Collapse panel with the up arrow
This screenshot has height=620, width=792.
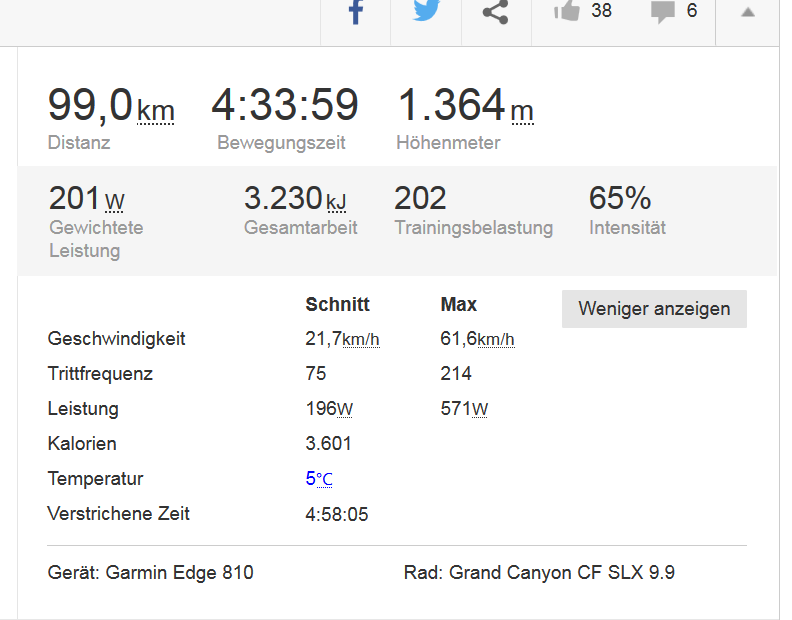pyautogui.click(x=747, y=12)
